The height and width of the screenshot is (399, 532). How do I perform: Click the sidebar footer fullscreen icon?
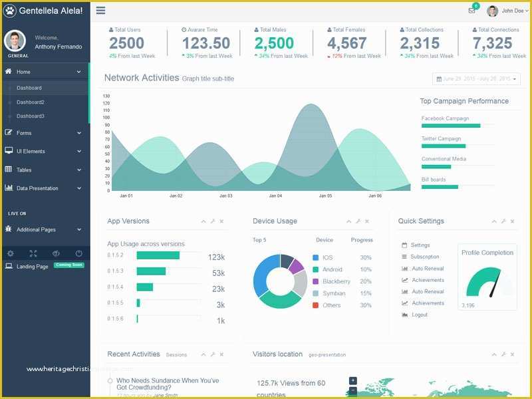point(33,253)
